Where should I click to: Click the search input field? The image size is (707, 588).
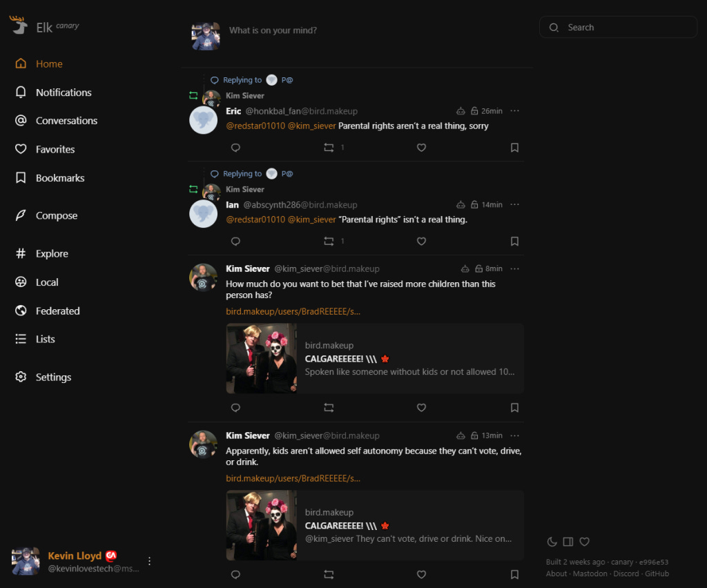point(618,28)
